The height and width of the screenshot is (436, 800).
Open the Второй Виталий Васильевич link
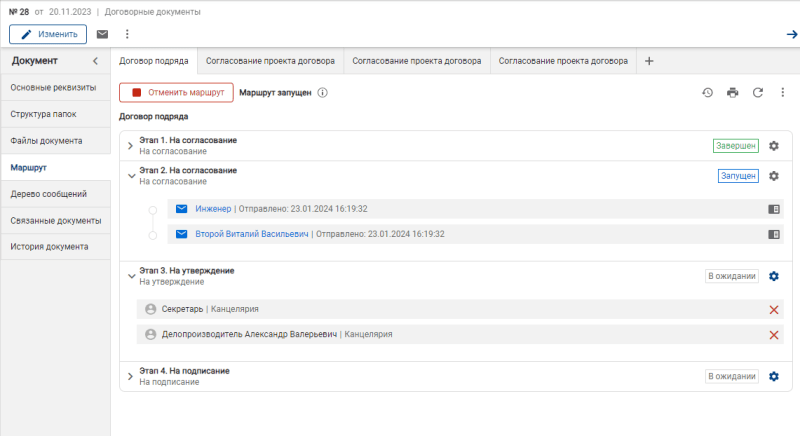pyautogui.click(x=252, y=234)
